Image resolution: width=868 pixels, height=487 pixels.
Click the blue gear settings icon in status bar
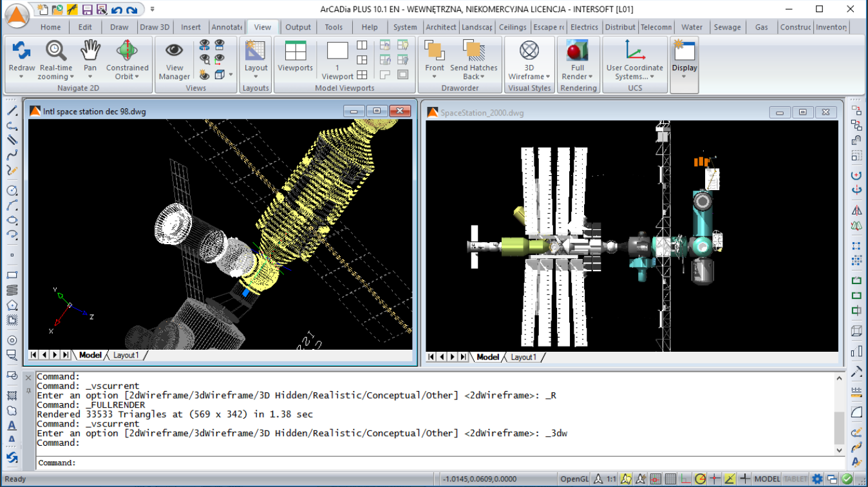coord(817,479)
